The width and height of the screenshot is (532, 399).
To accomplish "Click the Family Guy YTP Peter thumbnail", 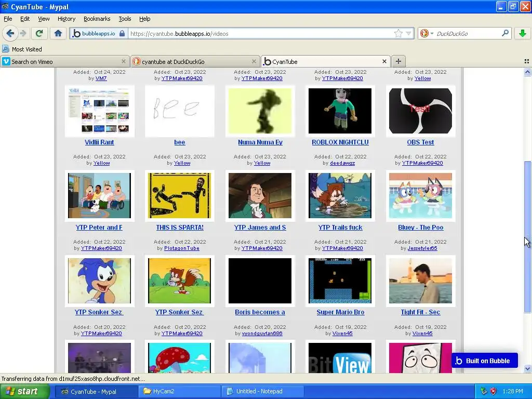I will (x=99, y=195).
